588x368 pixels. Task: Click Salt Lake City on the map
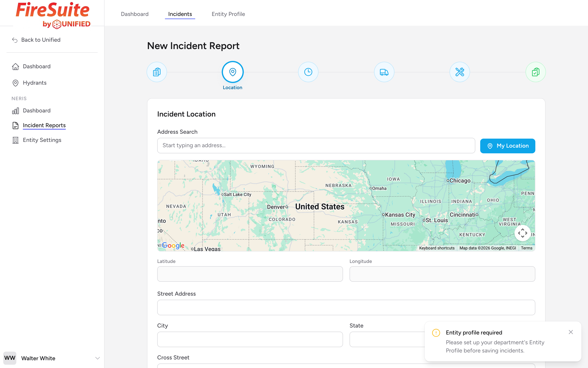point(236,194)
